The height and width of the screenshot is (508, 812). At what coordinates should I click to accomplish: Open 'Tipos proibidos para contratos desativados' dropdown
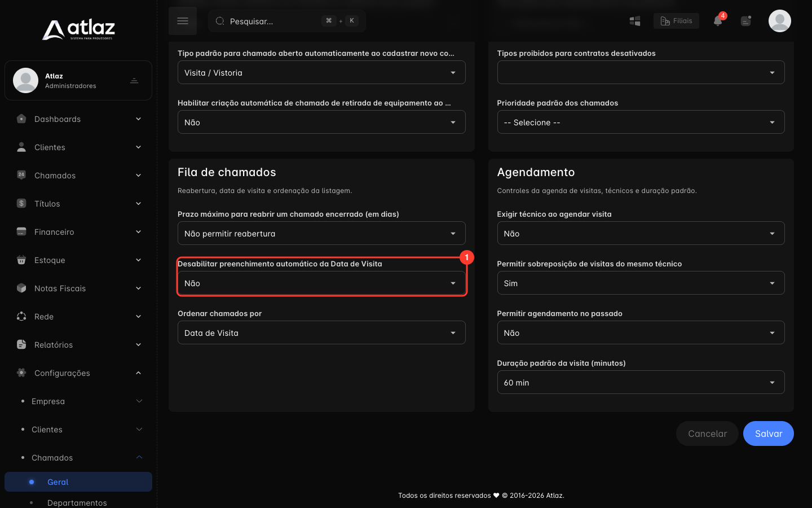[x=641, y=72]
